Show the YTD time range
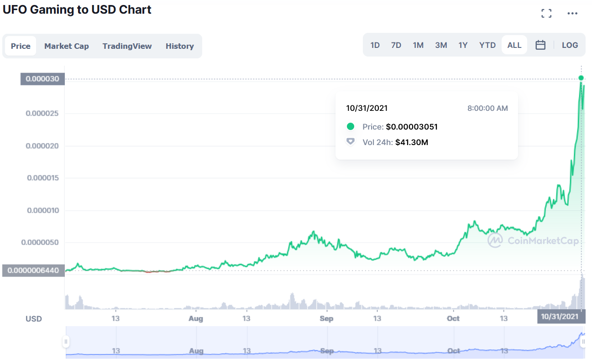592x364 pixels. click(x=487, y=45)
